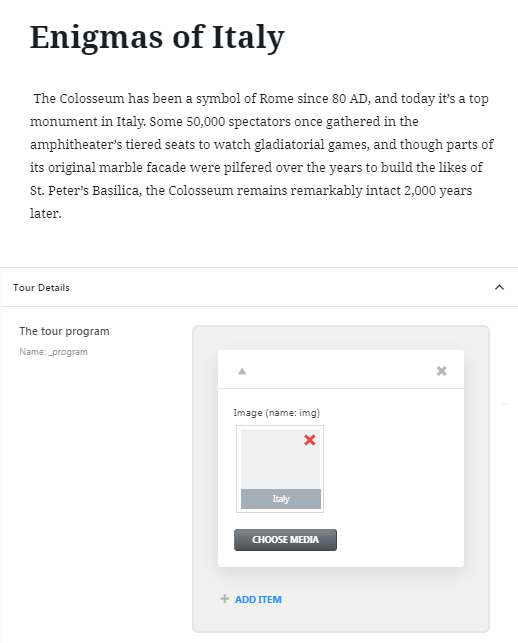The height and width of the screenshot is (643, 518).
Task: Open the Choose Media dialog
Action: pos(285,540)
